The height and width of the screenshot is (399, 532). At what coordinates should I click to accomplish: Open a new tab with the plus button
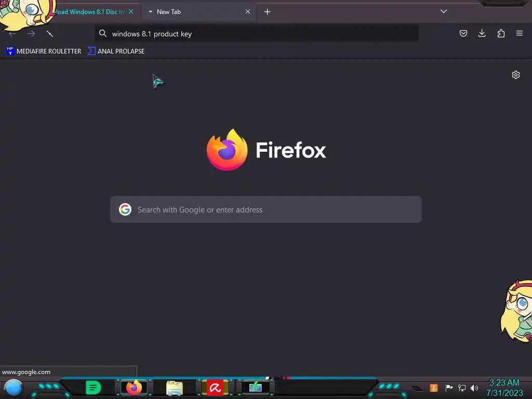[x=267, y=12]
